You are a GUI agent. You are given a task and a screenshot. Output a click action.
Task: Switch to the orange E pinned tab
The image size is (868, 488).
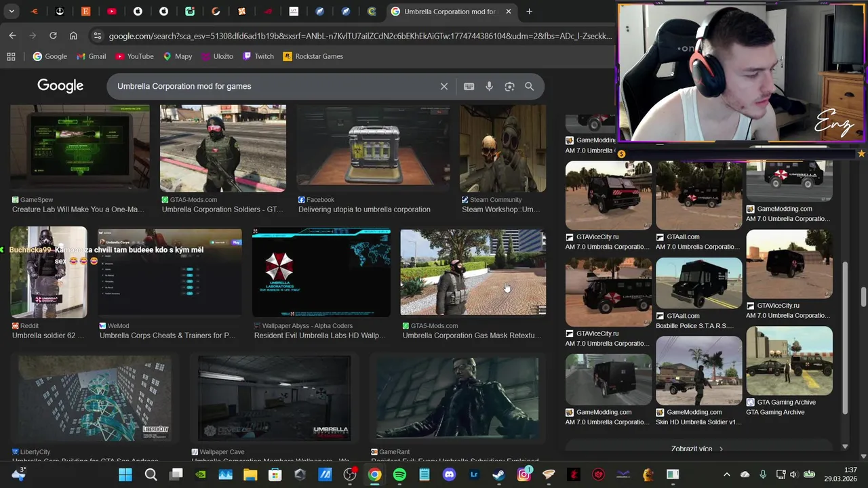tap(85, 12)
